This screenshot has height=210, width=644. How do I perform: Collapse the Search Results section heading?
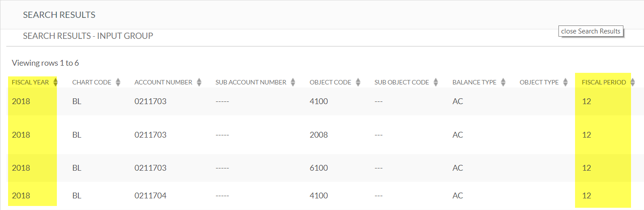point(59,15)
